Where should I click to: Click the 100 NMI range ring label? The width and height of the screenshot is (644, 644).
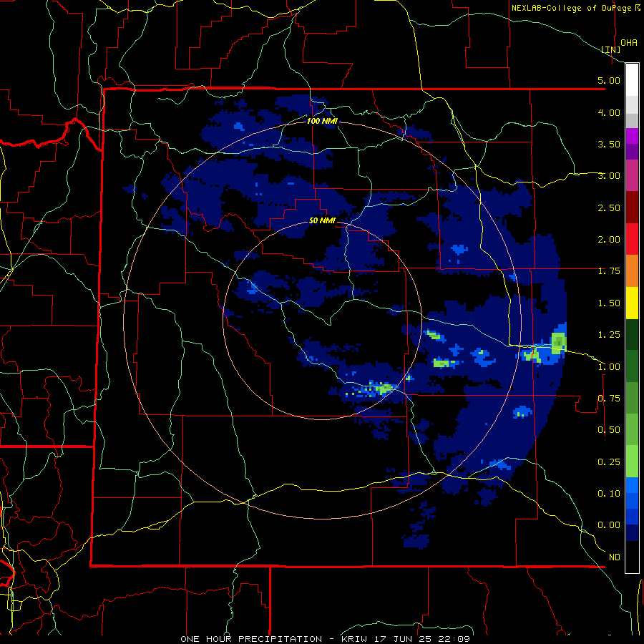coord(322,121)
